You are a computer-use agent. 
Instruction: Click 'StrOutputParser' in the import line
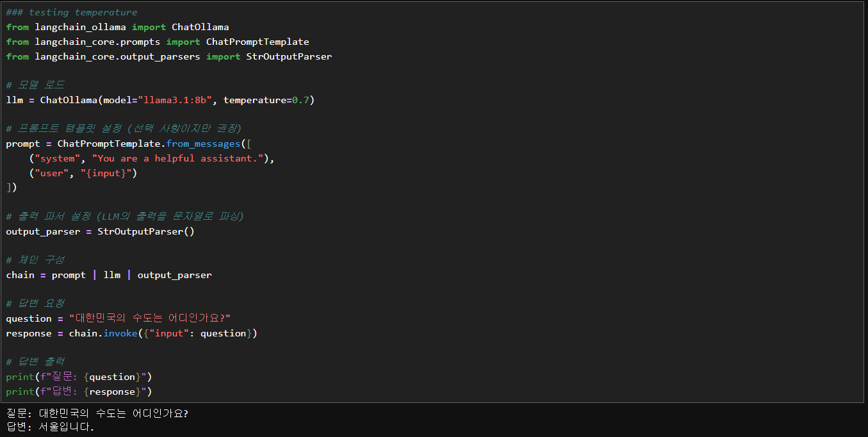coord(289,56)
